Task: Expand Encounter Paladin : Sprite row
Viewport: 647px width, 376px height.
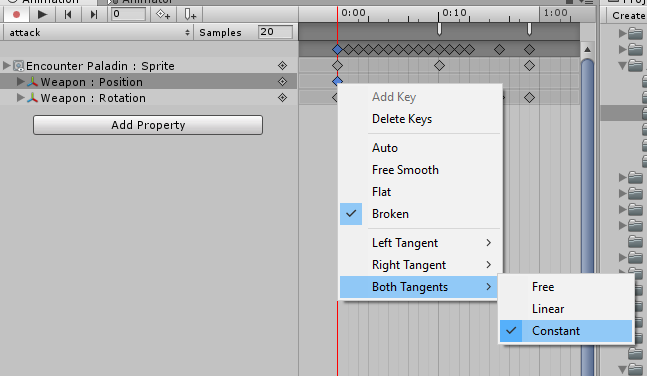Action: click(6, 66)
